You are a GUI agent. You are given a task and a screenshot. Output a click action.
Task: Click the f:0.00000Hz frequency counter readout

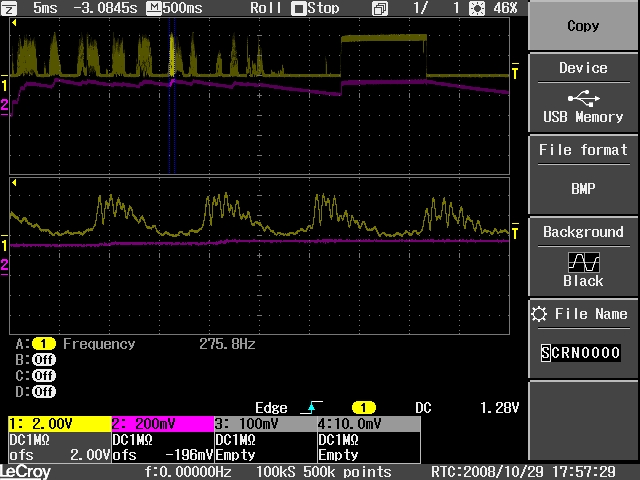point(188,471)
